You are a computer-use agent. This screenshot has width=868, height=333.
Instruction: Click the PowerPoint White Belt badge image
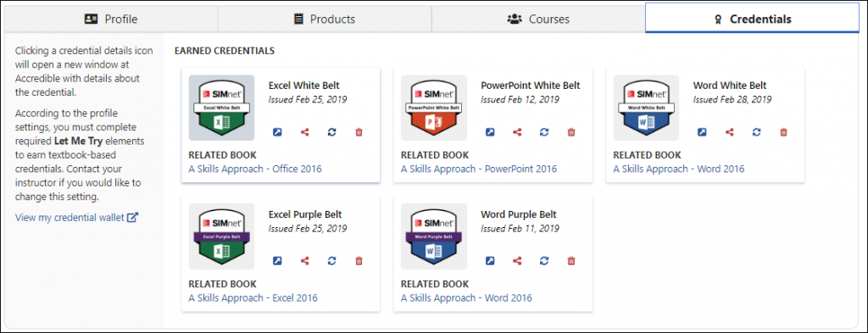point(434,108)
